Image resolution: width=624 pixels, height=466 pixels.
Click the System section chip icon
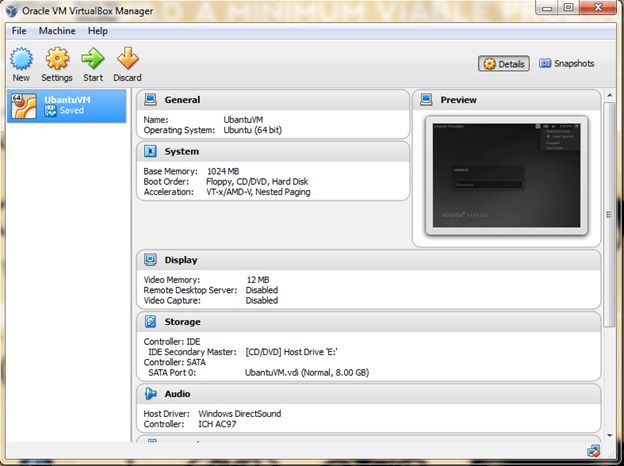150,151
